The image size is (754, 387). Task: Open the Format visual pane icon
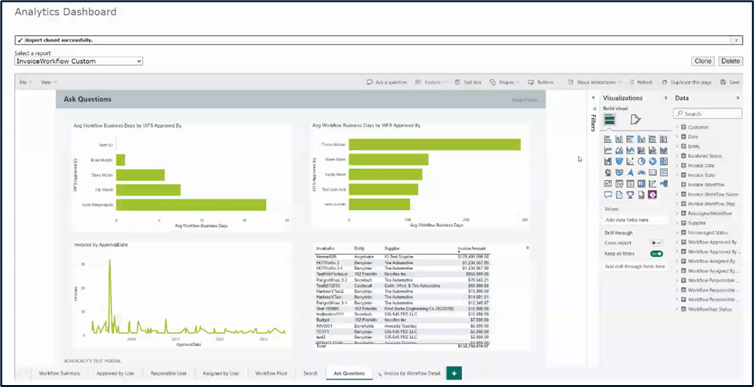(x=635, y=119)
